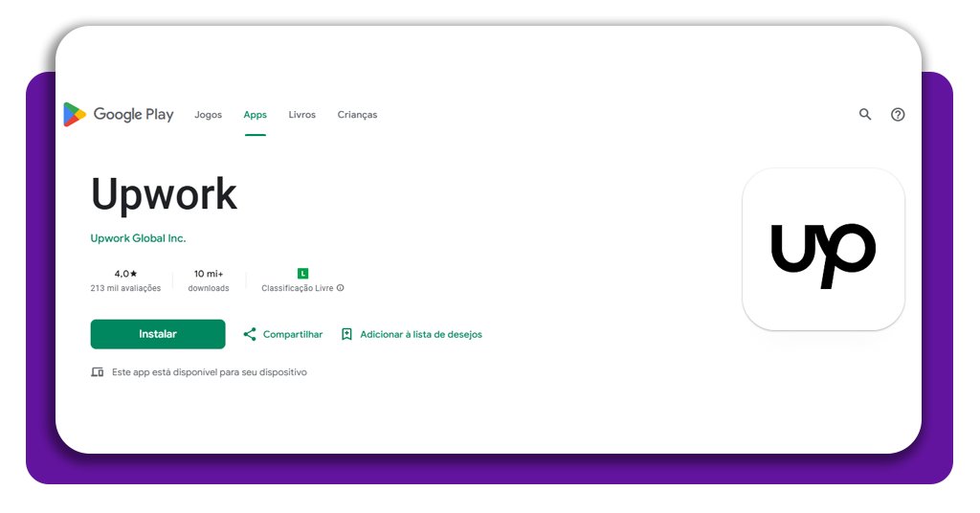Viewport: 980px width, 513px height.
Task: Select the Apps tab
Action: [255, 115]
